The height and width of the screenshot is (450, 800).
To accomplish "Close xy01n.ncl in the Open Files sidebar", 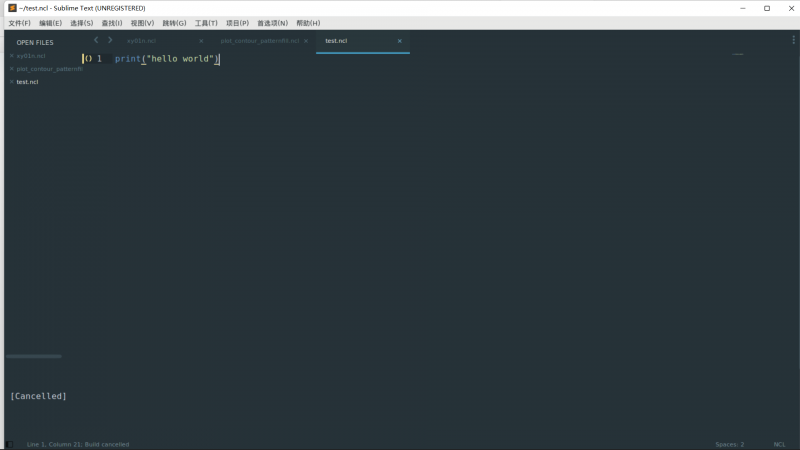I will [11, 56].
